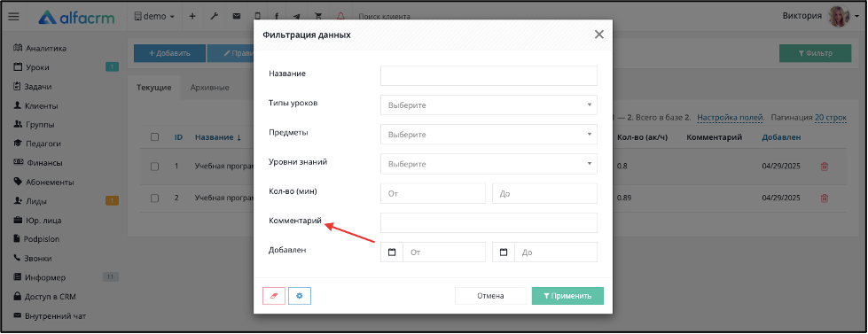The height and width of the screenshot is (334, 868).
Task: Open the hamburger sidebar menu
Action: (14, 17)
